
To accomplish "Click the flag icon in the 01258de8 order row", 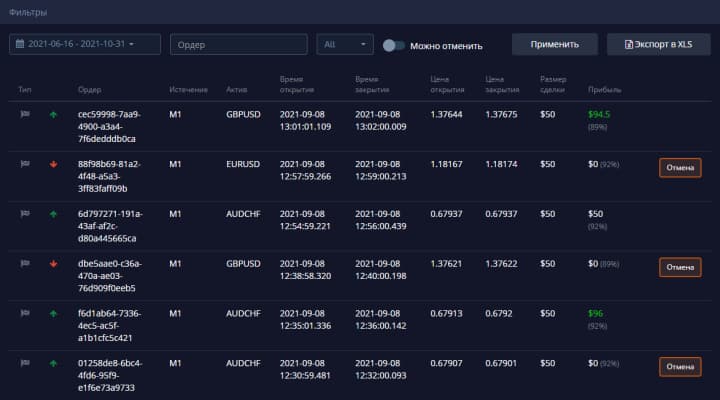I will [x=25, y=363].
